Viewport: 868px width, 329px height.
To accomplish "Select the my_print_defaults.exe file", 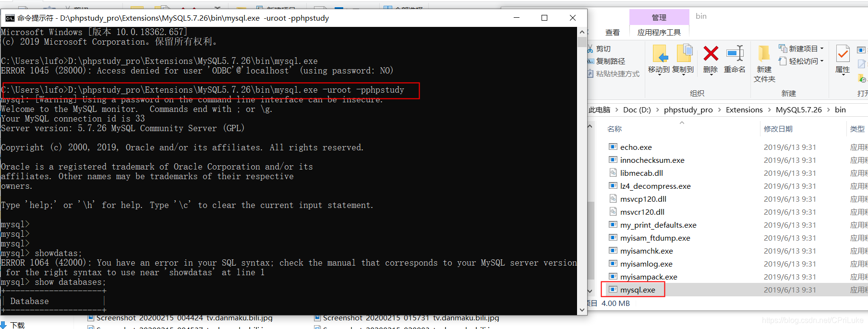I will [658, 225].
